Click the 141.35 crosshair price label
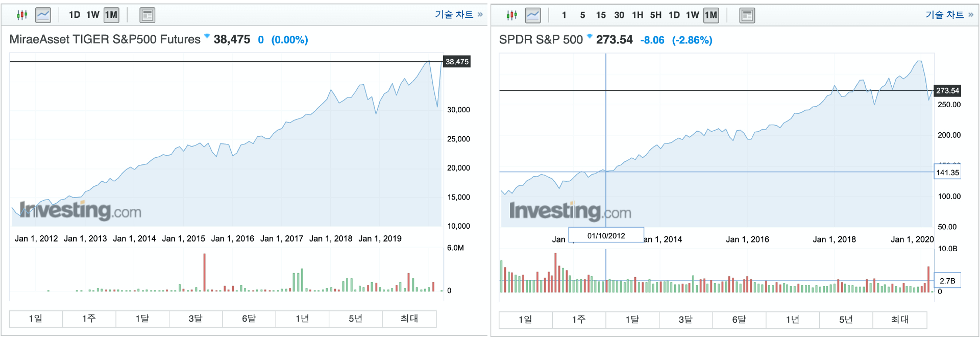The width and height of the screenshot is (980, 340). tap(947, 173)
